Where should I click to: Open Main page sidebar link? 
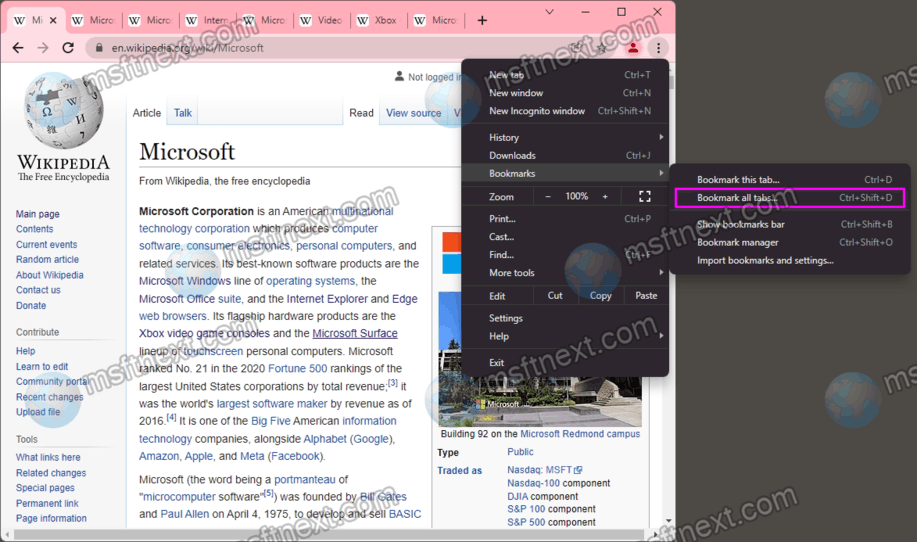[x=37, y=214]
